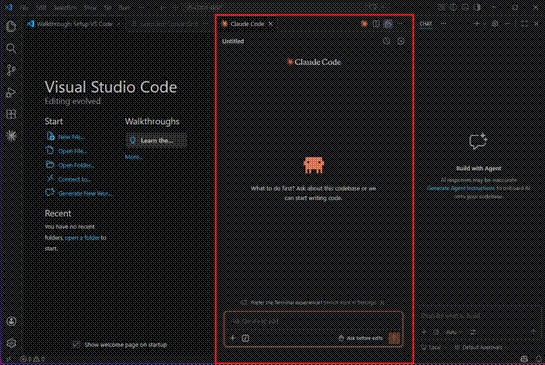Select the CHAT panel tab

coord(426,24)
